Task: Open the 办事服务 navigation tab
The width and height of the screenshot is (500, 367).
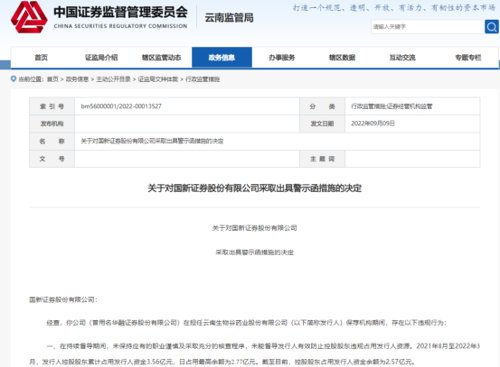Action: 282,57
